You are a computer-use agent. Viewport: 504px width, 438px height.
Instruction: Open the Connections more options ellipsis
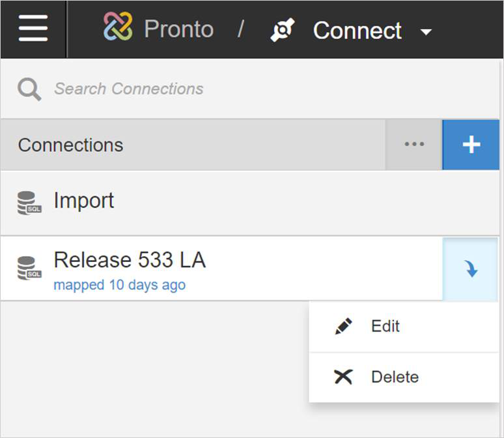[x=414, y=145]
